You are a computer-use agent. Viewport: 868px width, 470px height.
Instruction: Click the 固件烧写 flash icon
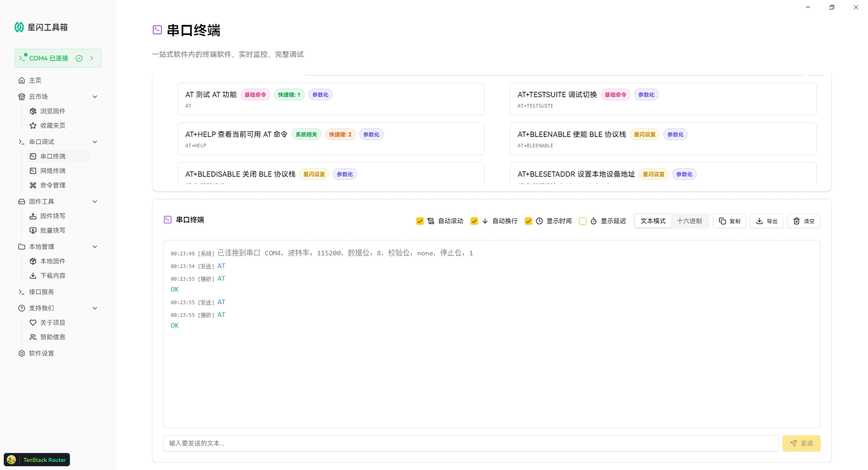point(33,216)
